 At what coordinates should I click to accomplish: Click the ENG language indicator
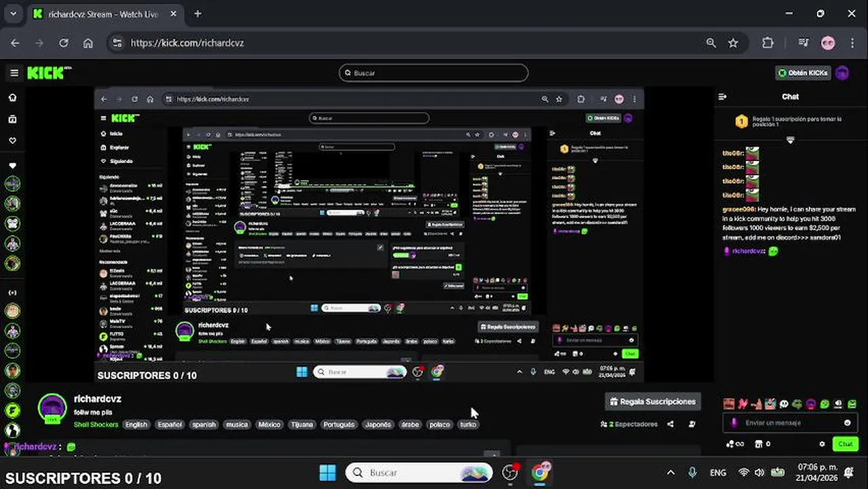tap(718, 473)
